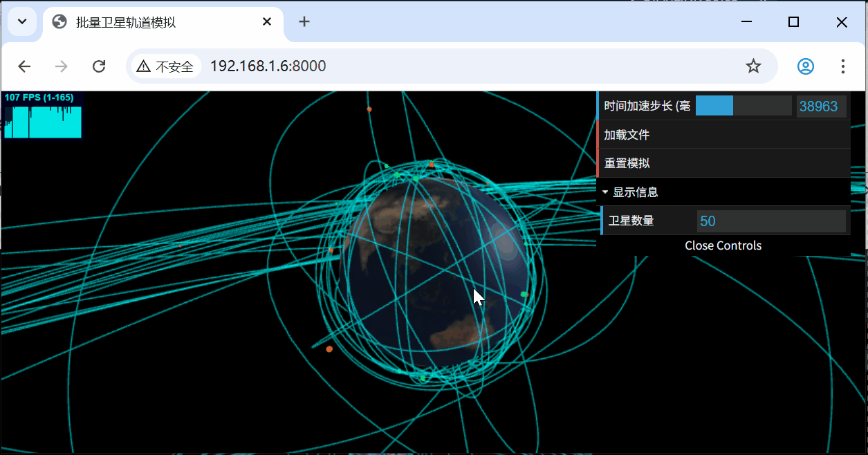Click the FPS stats panel
The width and height of the screenshot is (868, 455).
pyautogui.click(x=43, y=115)
